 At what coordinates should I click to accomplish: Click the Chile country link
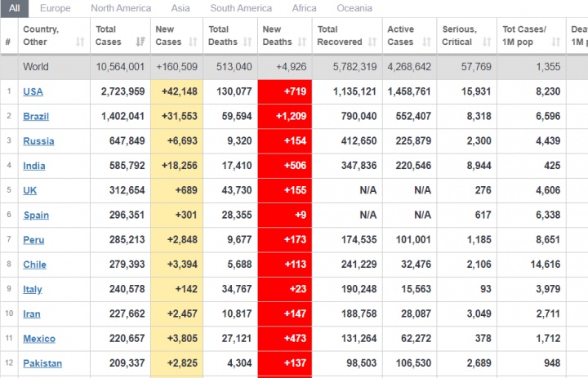[34, 265]
